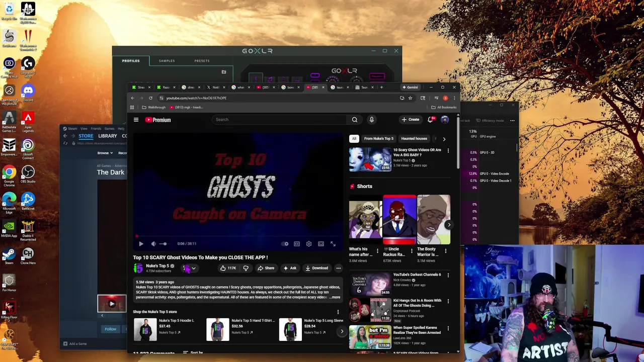Switch the player to theater mode
The height and width of the screenshot is (362, 644).
click(x=321, y=244)
